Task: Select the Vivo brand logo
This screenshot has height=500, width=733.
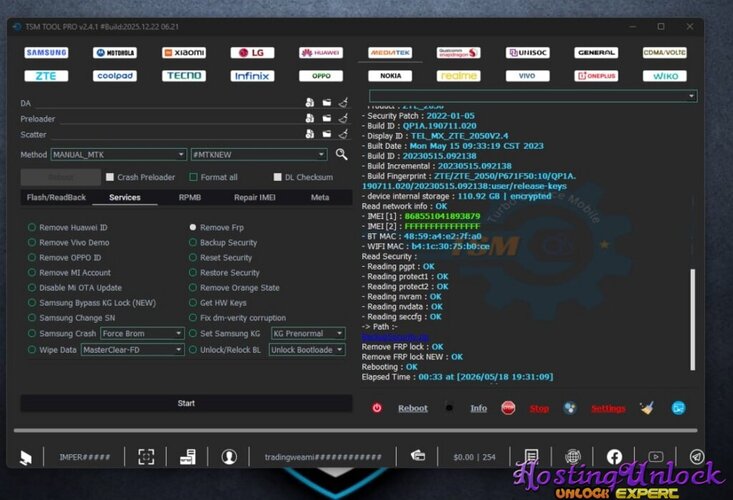Action: [x=527, y=76]
